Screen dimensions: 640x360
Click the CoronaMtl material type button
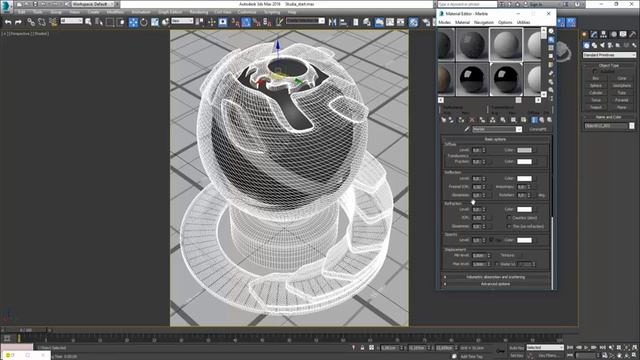pos(538,129)
